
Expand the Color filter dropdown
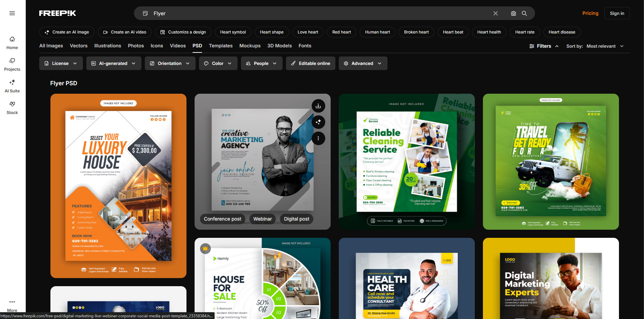point(218,63)
